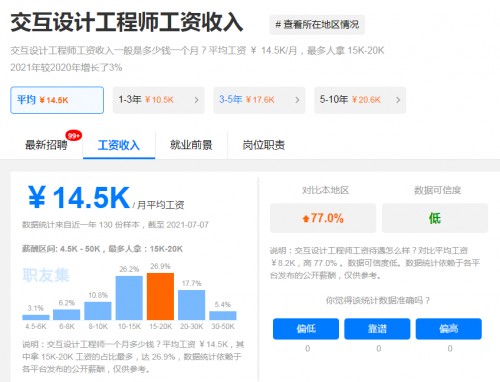Image resolution: width=500 pixels, height=382 pixels.
Task: Open the 5-10年 ¥20.6K experience card
Action: tap(360, 100)
